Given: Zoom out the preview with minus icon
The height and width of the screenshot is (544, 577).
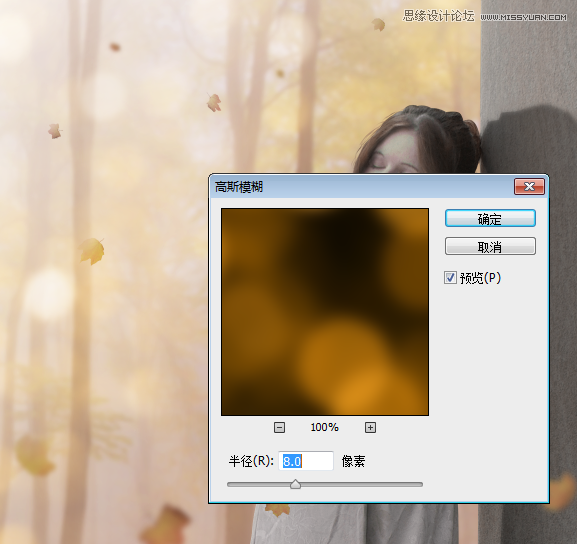Looking at the screenshot, I should [x=279, y=427].
